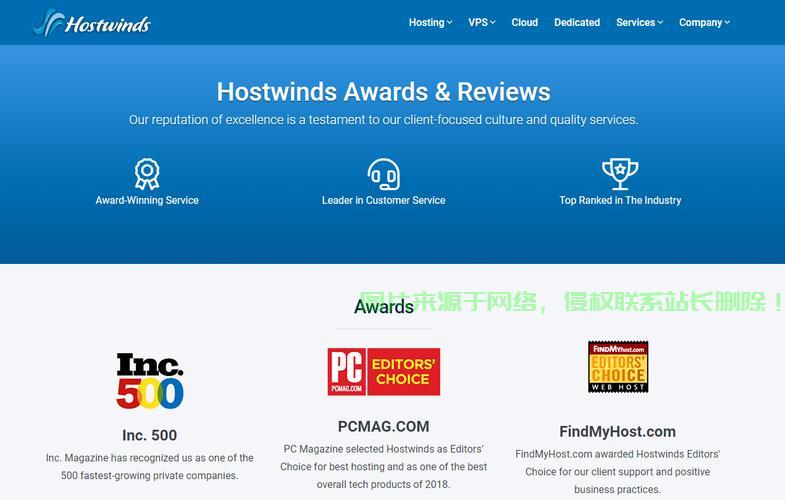Viewport: 785px width, 500px height.
Task: Go to the Cloud page
Action: pyautogui.click(x=525, y=23)
